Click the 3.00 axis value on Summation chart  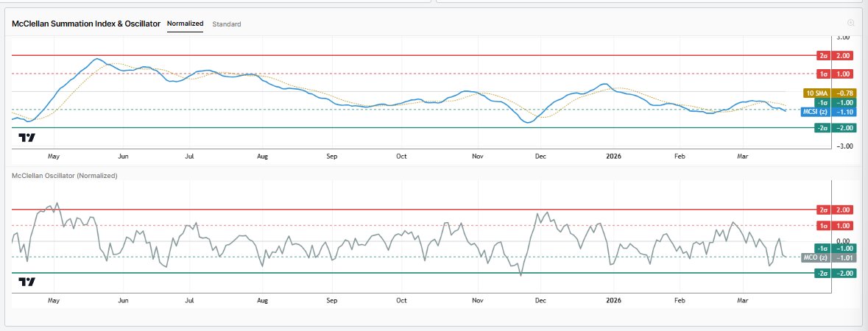(x=843, y=38)
